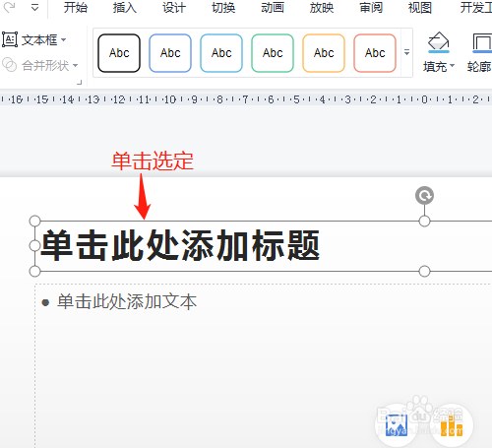Open the 设计 tab
Viewport: 492px width, 448px height.
point(174,8)
